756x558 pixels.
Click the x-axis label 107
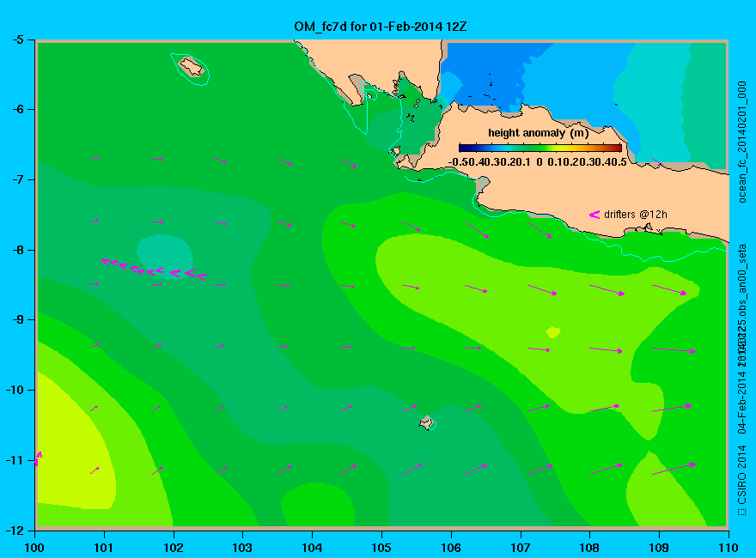521,548
